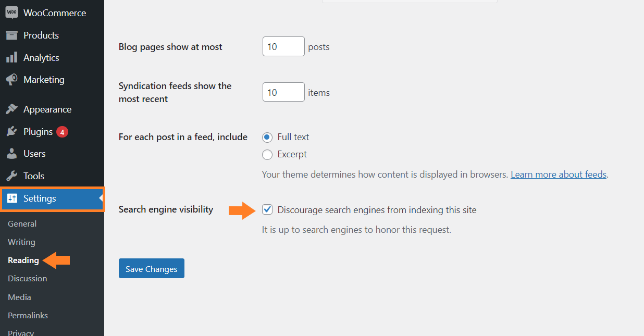644x336 pixels.
Task: Choose the Excerpt radio option
Action: point(267,154)
